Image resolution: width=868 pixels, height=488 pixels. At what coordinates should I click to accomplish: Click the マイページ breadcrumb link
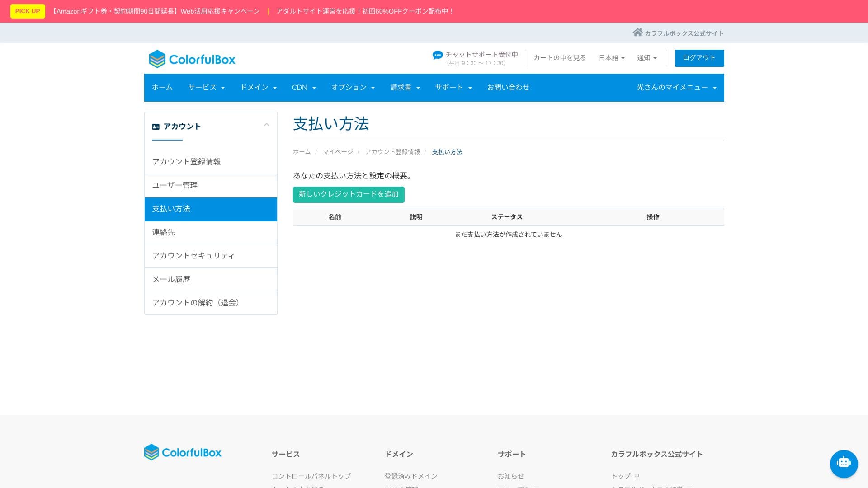(338, 152)
